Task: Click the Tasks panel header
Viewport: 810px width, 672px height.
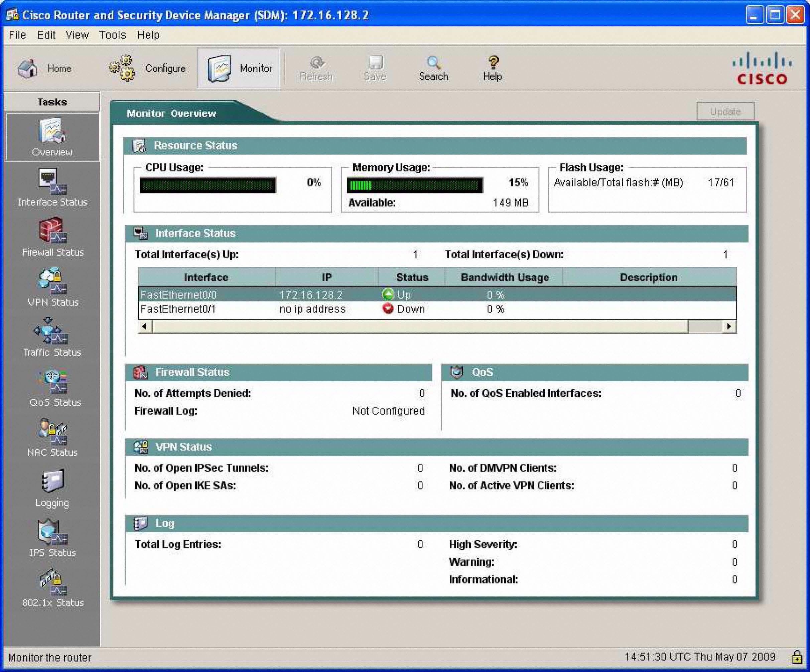Action: pyautogui.click(x=52, y=102)
